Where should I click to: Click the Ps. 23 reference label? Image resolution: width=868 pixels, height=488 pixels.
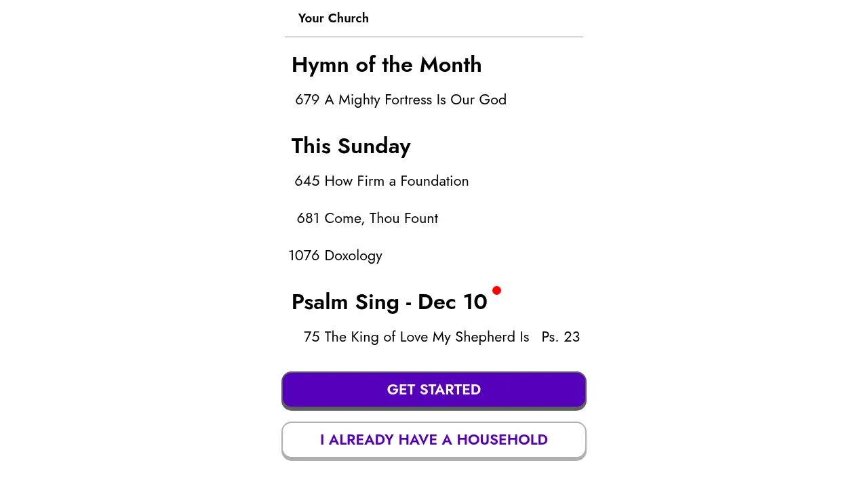(x=560, y=337)
